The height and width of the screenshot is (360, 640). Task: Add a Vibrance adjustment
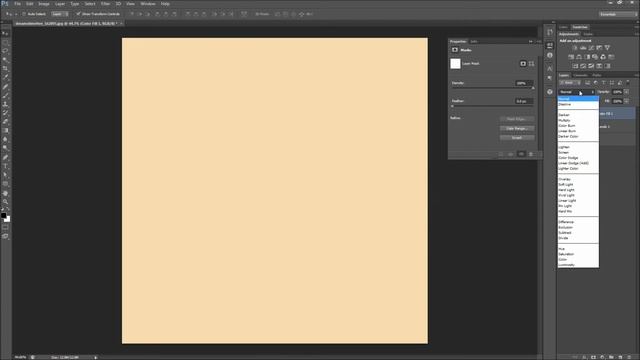pos(607,48)
